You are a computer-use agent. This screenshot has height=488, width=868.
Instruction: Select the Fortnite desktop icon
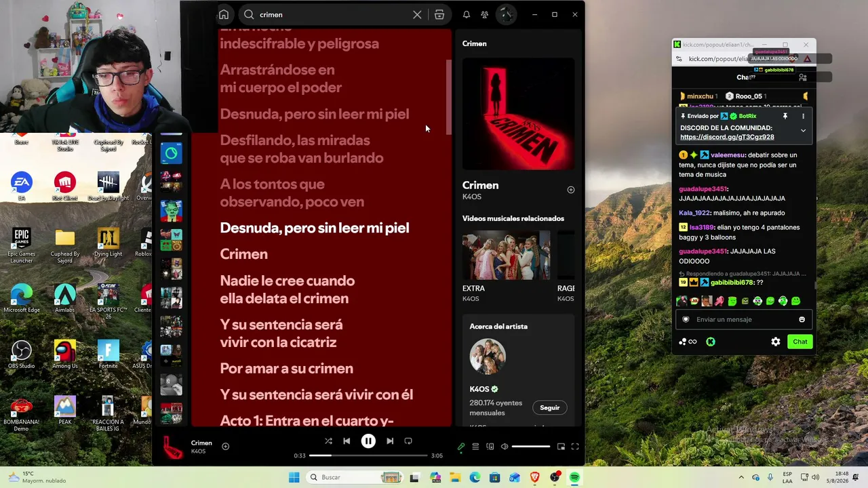pyautogui.click(x=108, y=354)
